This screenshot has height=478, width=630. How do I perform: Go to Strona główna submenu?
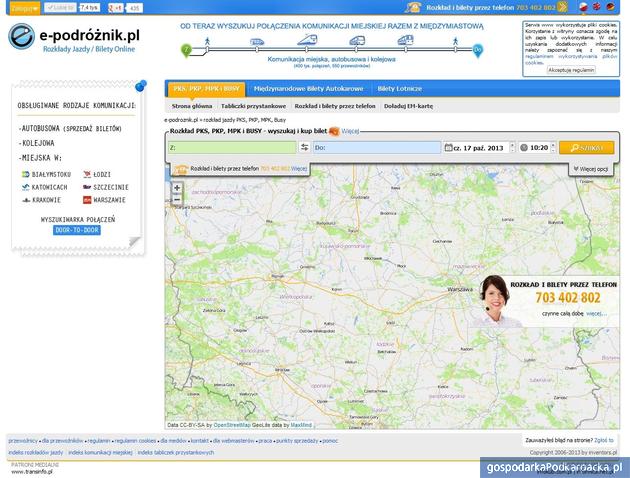click(x=192, y=106)
